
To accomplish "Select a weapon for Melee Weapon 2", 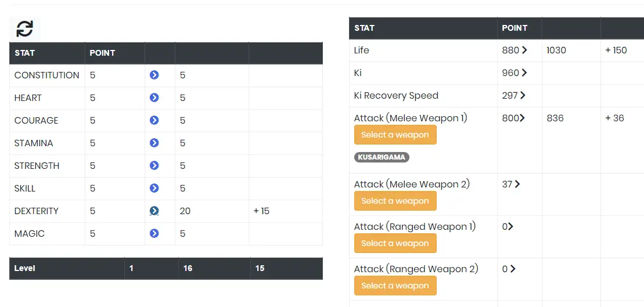I will tap(395, 201).
